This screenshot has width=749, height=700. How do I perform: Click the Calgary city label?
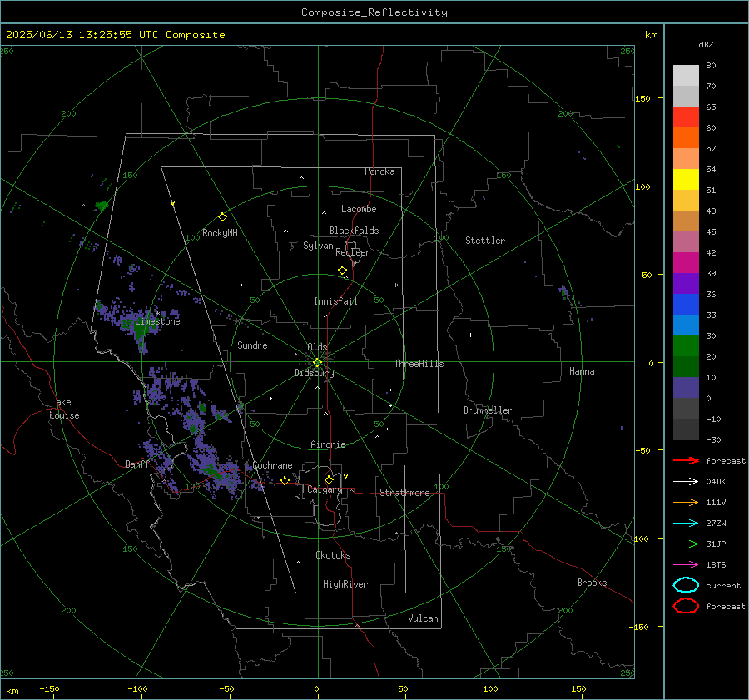tap(325, 489)
